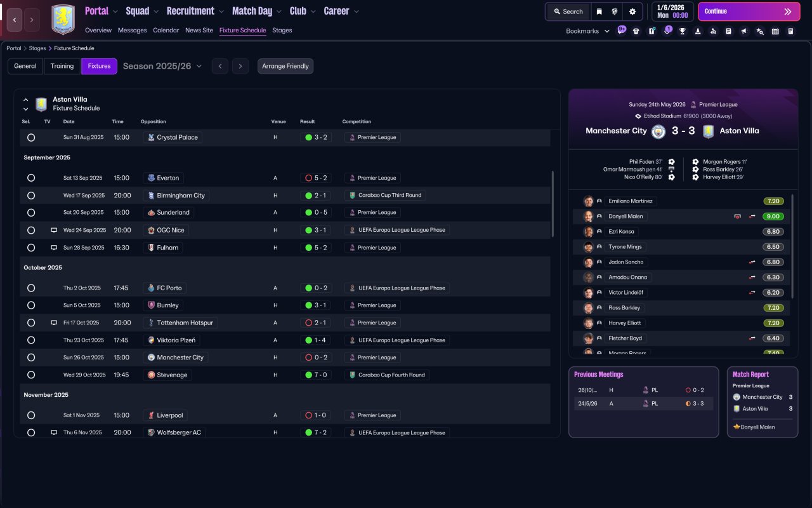Open the scouting person-search bookmark icon
The height and width of the screenshot is (508, 812).
point(713,31)
